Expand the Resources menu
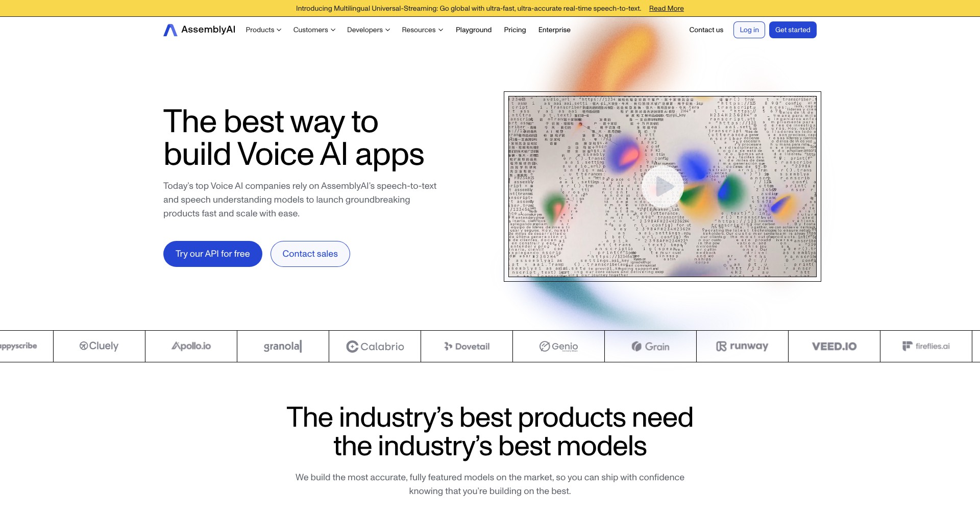This screenshot has width=980, height=516. coord(423,30)
